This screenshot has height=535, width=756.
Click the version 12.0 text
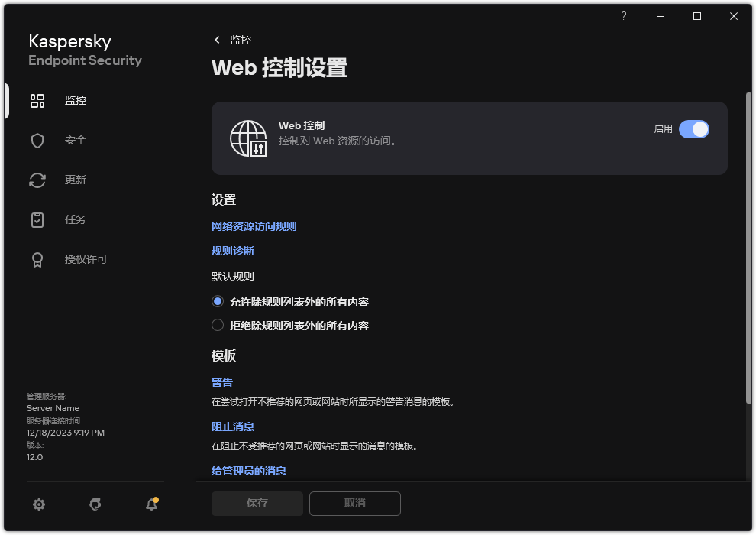34,457
